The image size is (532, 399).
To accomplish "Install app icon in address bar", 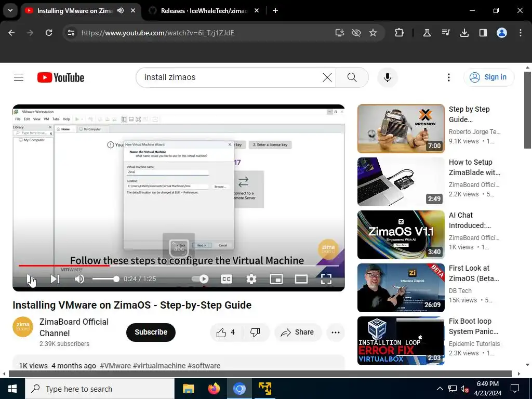I will pyautogui.click(x=340, y=33).
